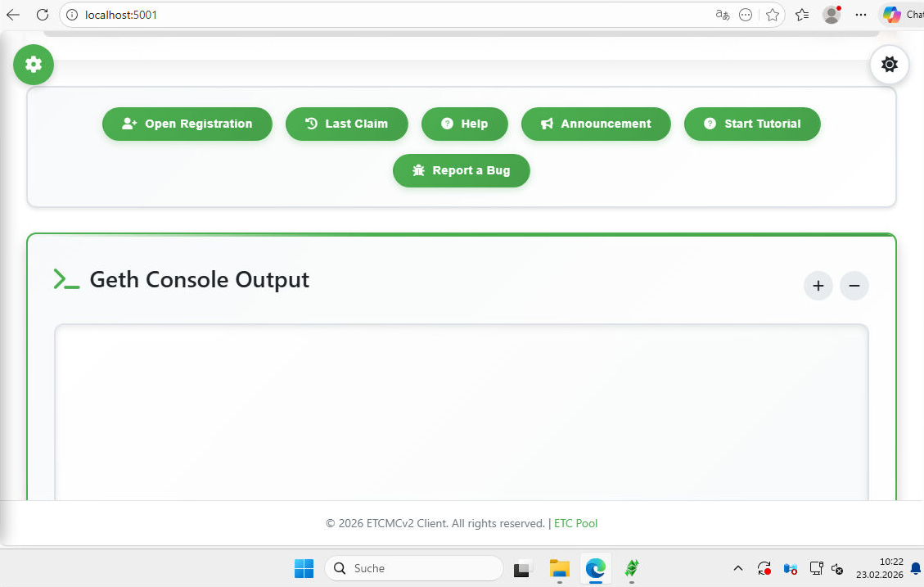Open Copilot Chat in the browser toolbar
Image resolution: width=924 pixels, height=587 pixels.
tap(892, 14)
